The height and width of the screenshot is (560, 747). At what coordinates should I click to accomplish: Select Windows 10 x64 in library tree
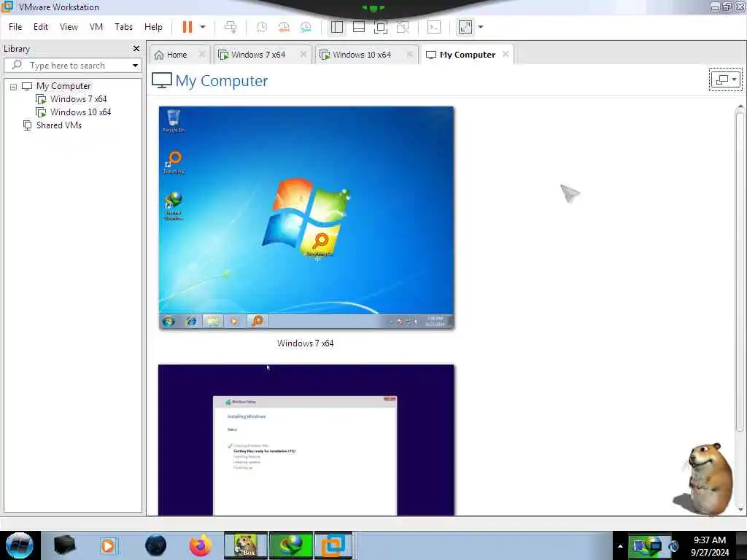(80, 112)
